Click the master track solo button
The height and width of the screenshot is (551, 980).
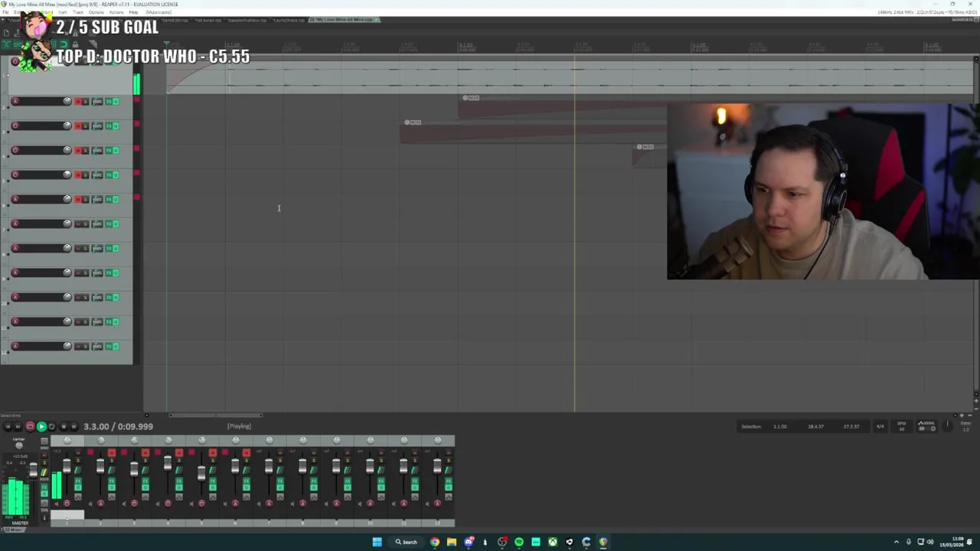44,463
